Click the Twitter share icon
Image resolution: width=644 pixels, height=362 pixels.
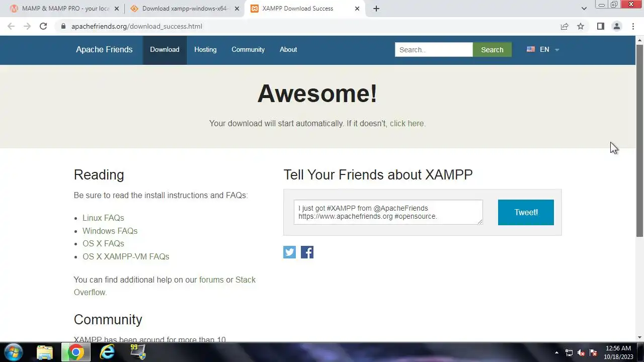pos(289,252)
